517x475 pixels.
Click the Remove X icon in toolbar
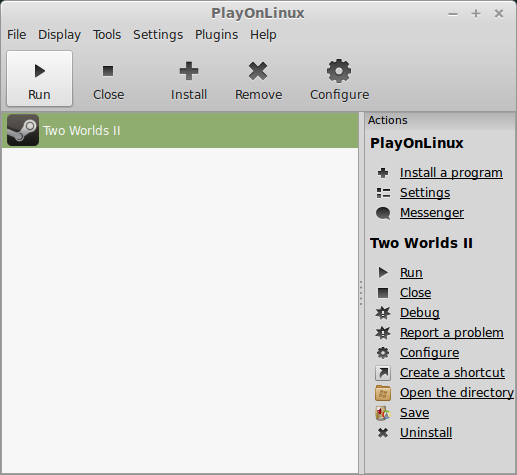click(x=258, y=71)
